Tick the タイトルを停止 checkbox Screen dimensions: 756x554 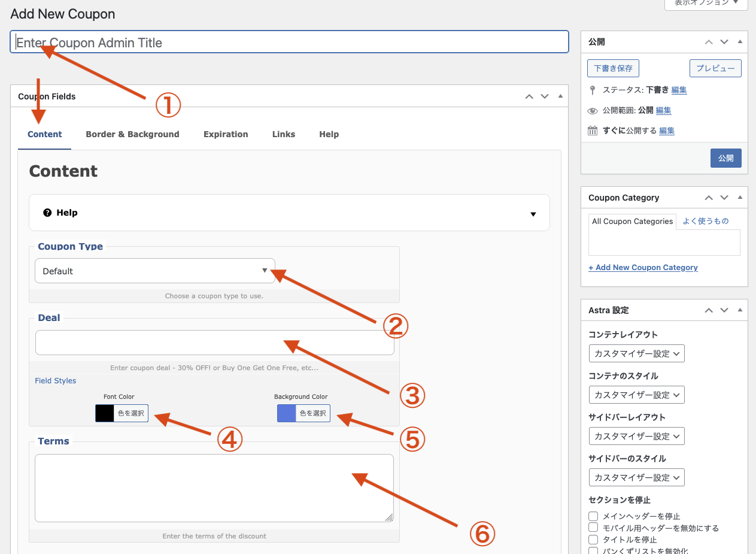coord(593,539)
